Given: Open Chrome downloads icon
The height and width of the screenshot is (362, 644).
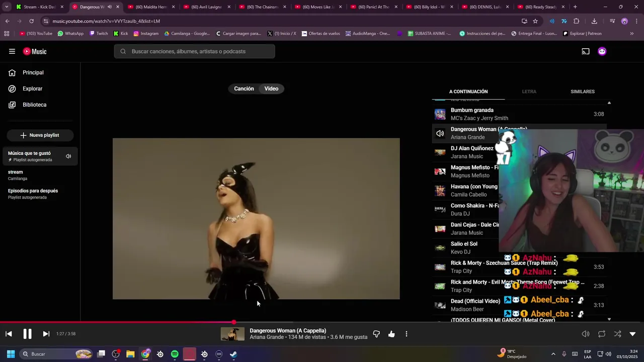Looking at the screenshot, I should (594, 21).
